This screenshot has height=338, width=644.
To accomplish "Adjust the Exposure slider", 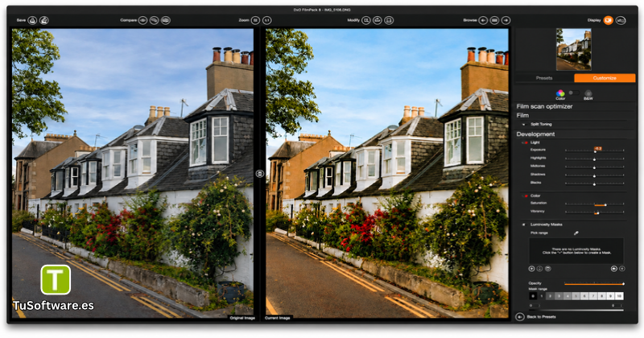I will [594, 151].
